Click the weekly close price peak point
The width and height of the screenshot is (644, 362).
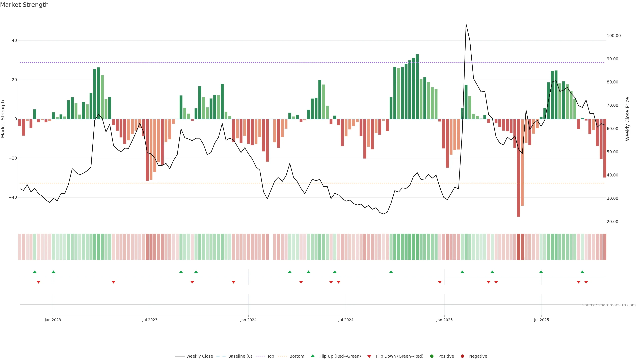coord(466,24)
